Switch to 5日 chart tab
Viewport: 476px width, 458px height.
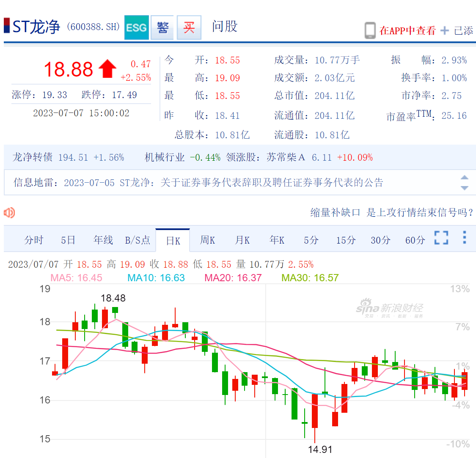click(68, 240)
